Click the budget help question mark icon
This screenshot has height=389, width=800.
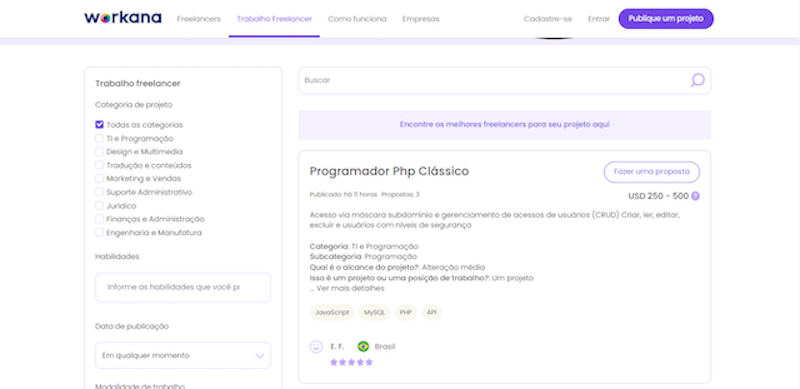pyautogui.click(x=695, y=196)
